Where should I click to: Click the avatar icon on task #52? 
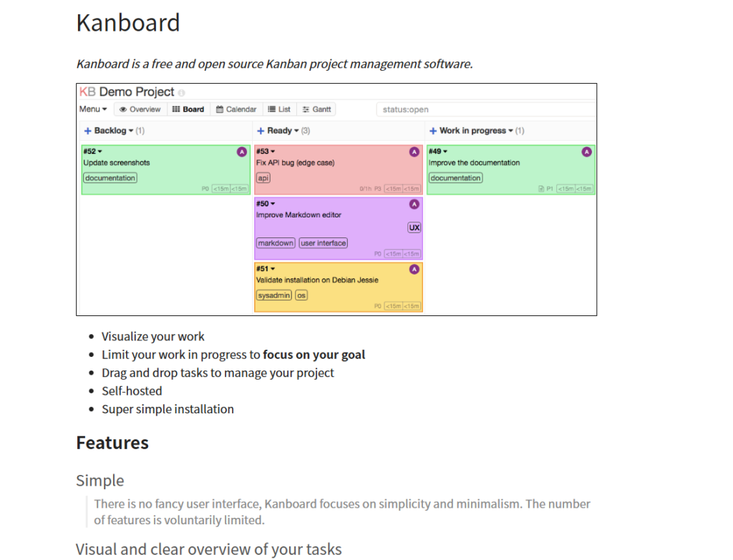[x=241, y=152]
